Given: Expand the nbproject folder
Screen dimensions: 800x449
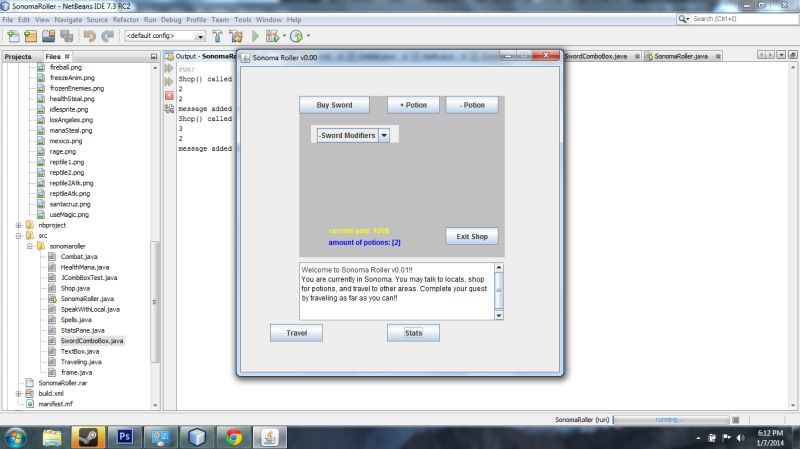Looking at the screenshot, I should (18, 225).
